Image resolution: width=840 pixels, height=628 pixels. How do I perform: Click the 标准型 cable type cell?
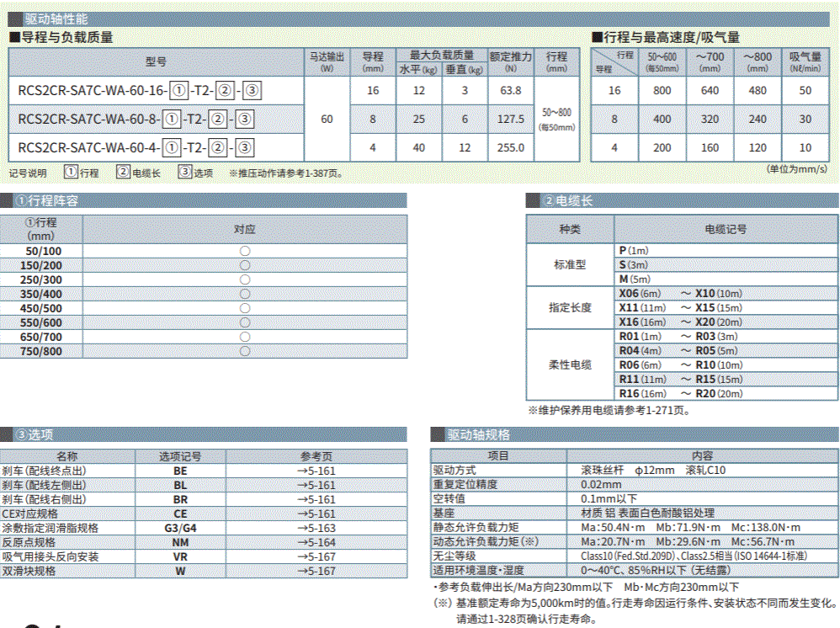[570, 264]
